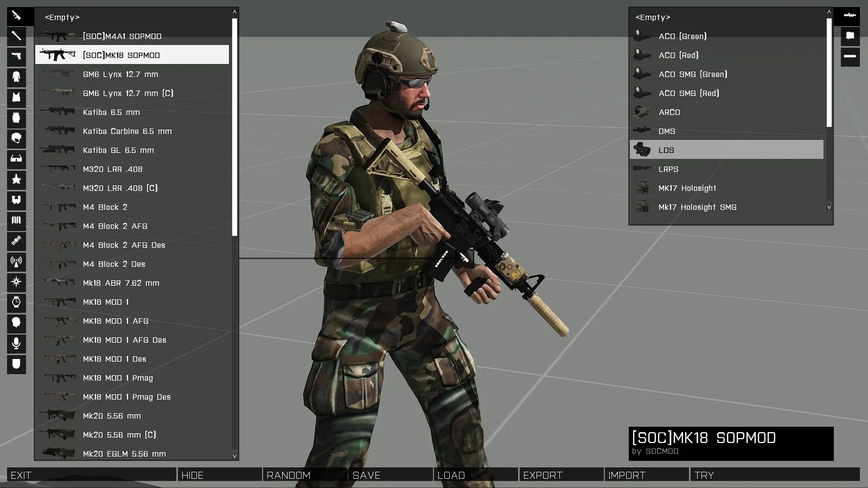868x488 pixels.
Task: Select MK18 MOD 1 AFG
Action: (x=132, y=321)
